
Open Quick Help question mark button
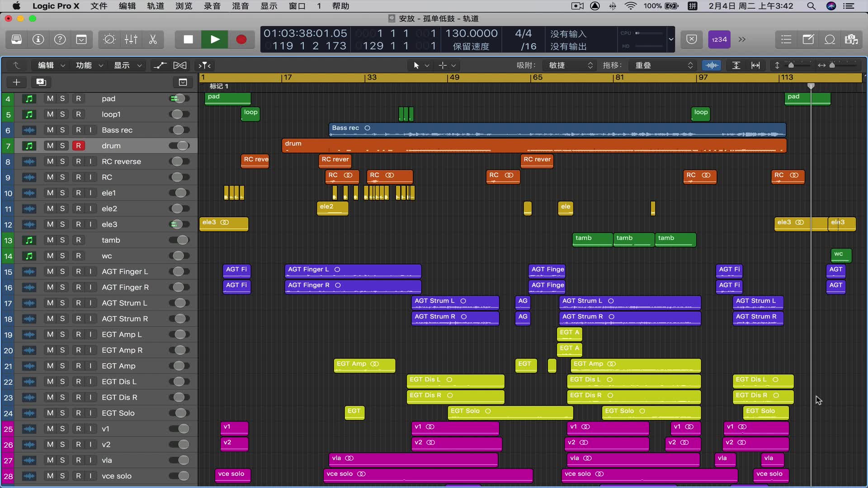coord(60,39)
